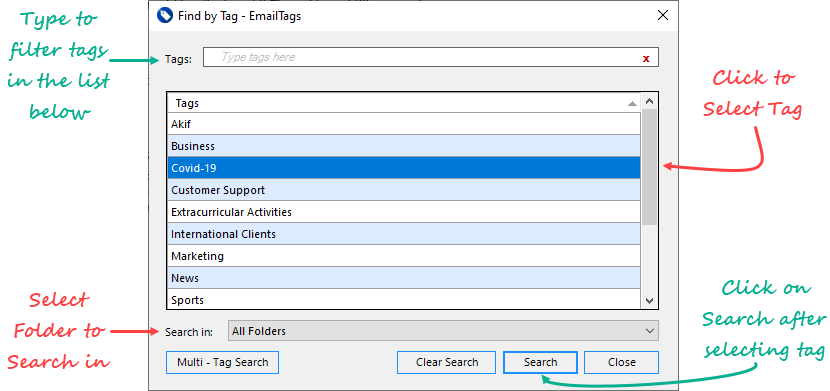This screenshot has width=830, height=391.
Task: Click the EmailTags app icon in title bar
Action: pyautogui.click(x=165, y=15)
